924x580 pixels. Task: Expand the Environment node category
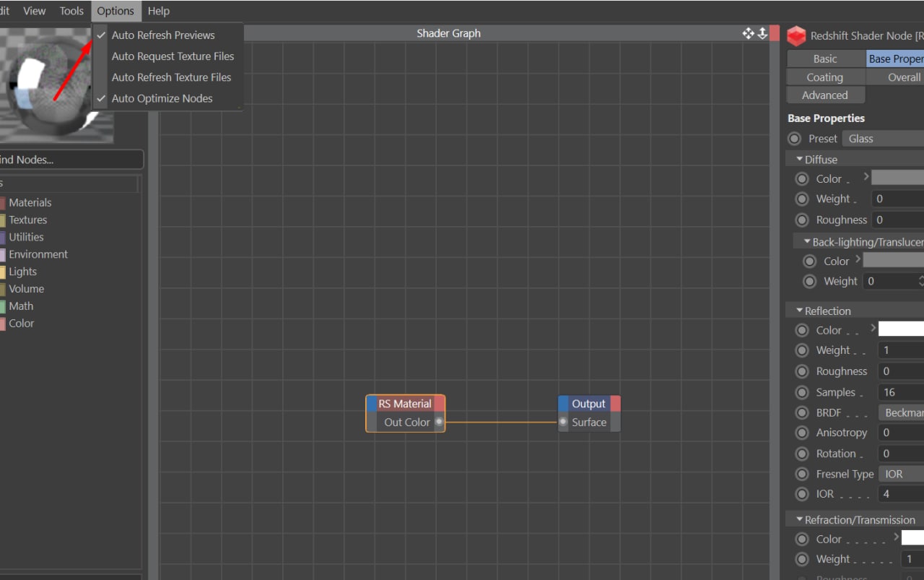pos(38,254)
